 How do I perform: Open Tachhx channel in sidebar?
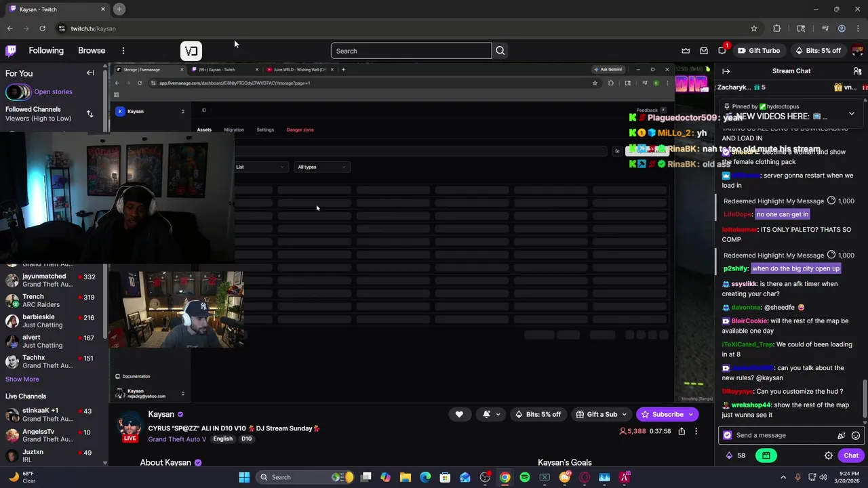(x=53, y=361)
